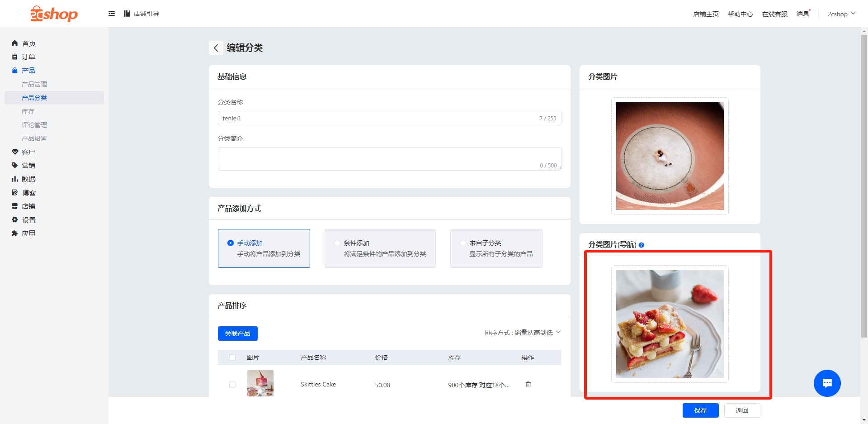This screenshot has width=868, height=424.
Task: Click the data bar chart icon
Action: (14, 179)
